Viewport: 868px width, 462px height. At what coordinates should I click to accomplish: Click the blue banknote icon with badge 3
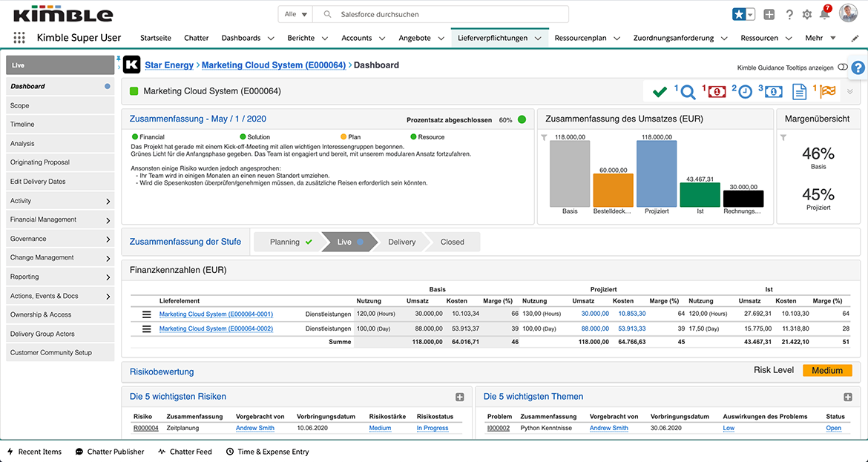773,92
